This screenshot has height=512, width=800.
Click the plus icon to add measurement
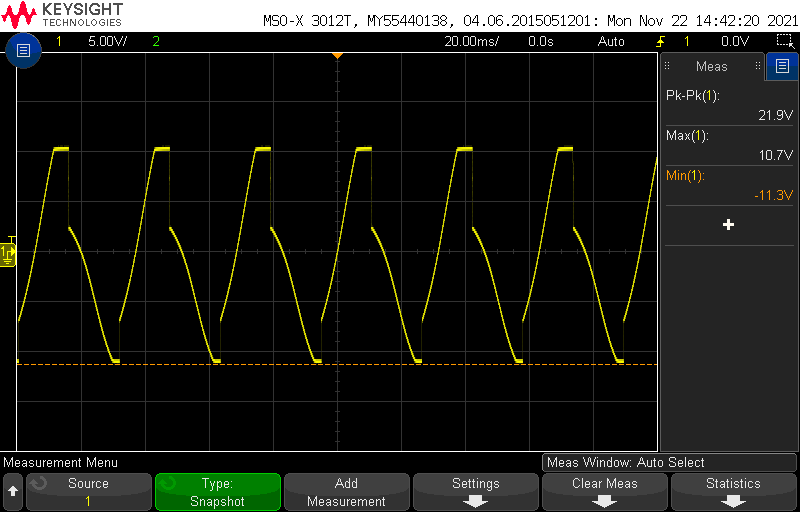[728, 225]
